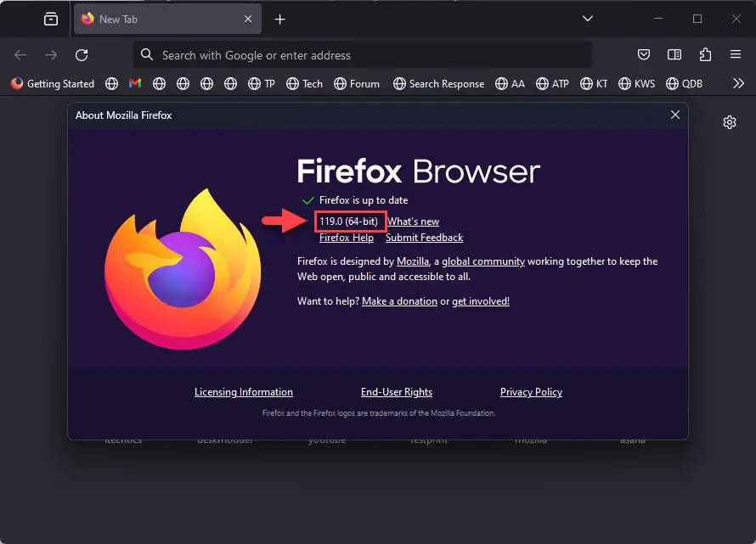756x544 pixels.
Task: Open the Getting Started bookmark
Action: point(53,84)
